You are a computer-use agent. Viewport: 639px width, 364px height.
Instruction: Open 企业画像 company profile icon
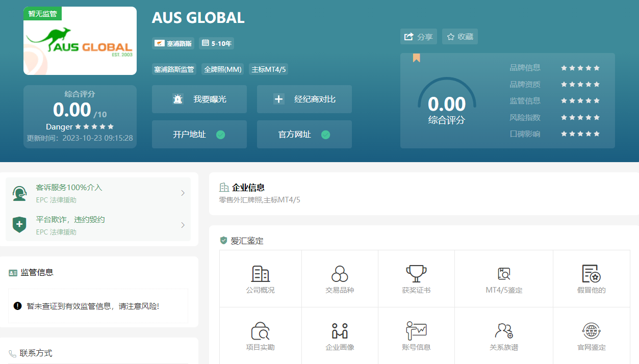(340, 331)
